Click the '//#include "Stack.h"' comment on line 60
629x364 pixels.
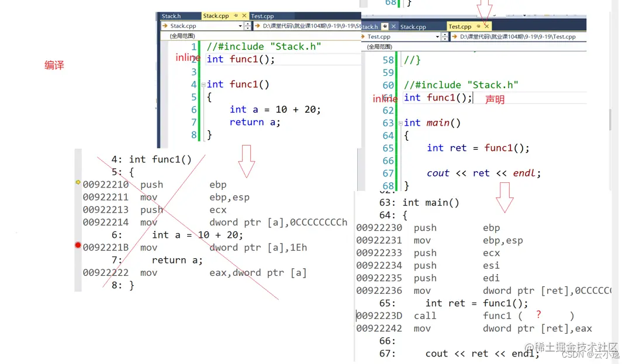(x=461, y=85)
